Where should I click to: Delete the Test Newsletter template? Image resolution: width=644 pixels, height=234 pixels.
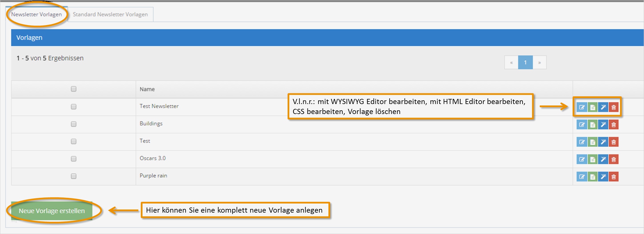[x=613, y=107]
